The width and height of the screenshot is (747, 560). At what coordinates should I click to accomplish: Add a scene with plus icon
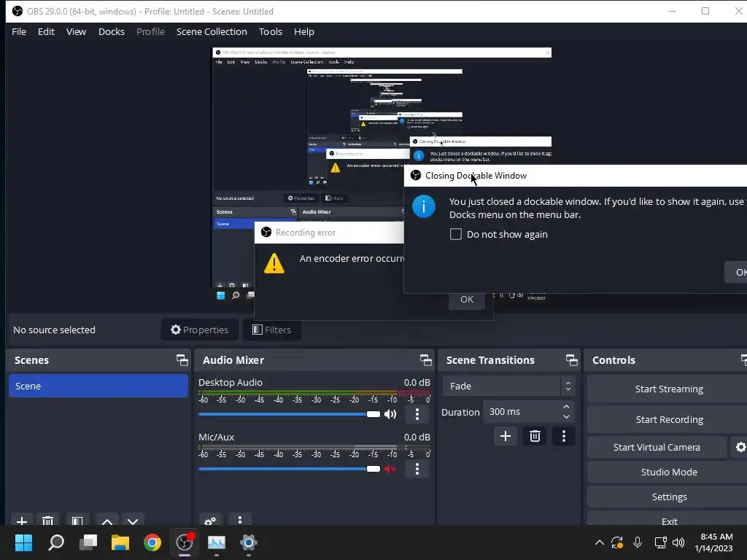tap(21, 520)
